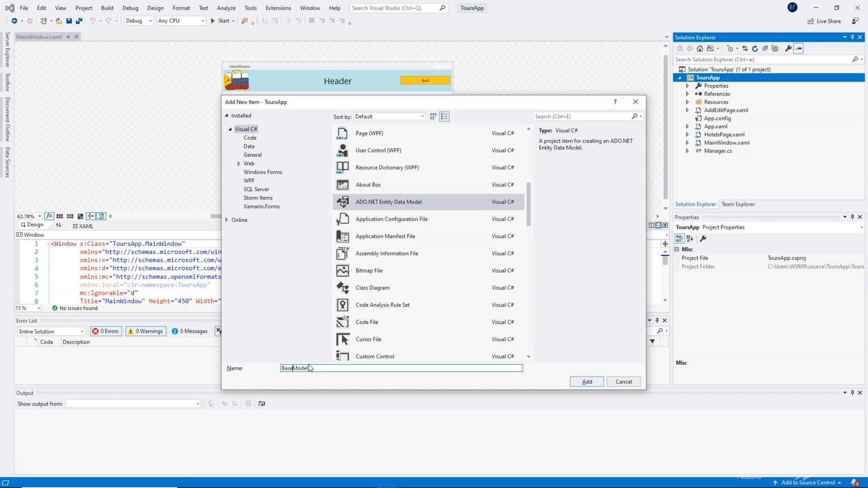Switch template list to medium icons view
The image size is (868, 488).
pyautogui.click(x=433, y=116)
